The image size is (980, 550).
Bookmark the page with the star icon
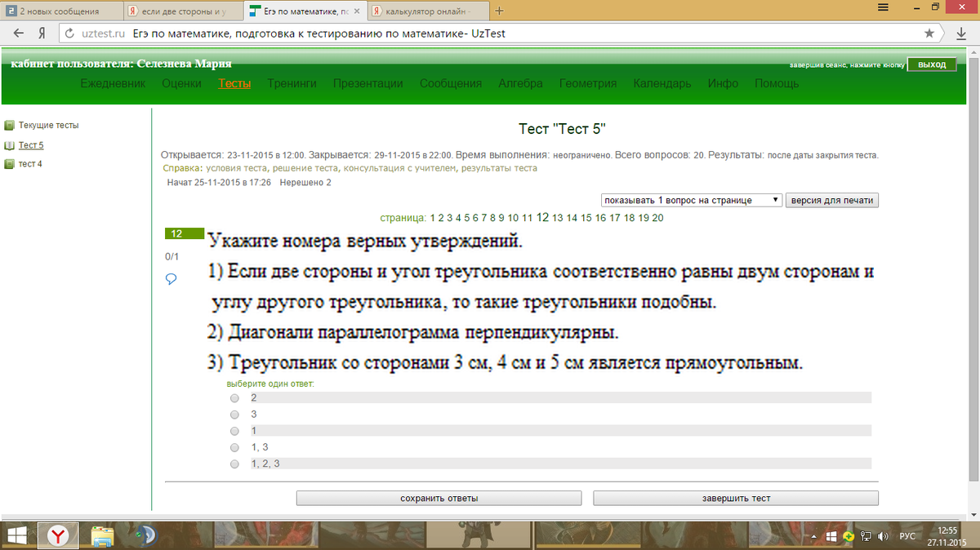929,34
